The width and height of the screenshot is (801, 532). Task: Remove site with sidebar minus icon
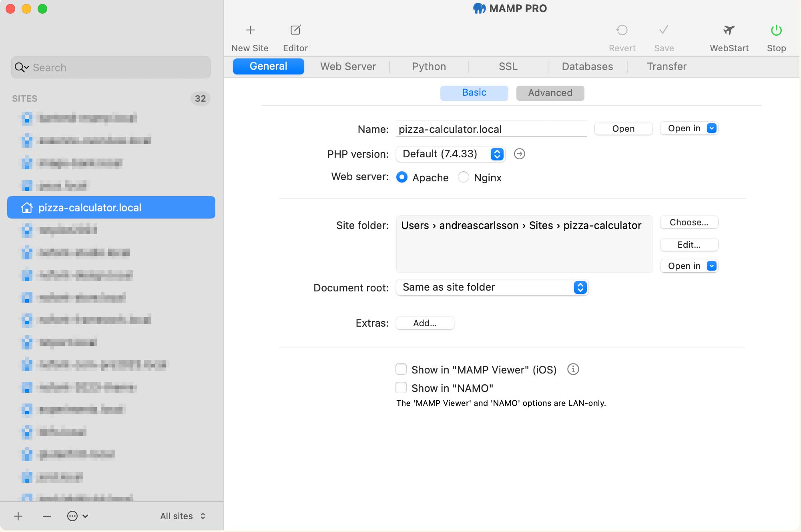47,516
